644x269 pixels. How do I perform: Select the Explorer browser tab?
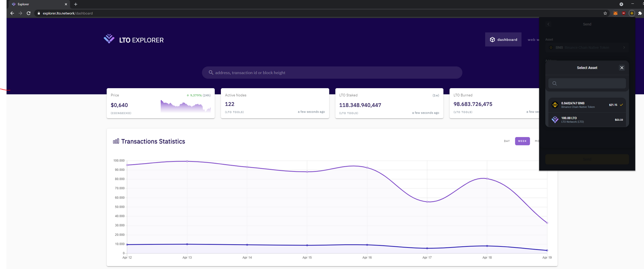click(x=39, y=4)
